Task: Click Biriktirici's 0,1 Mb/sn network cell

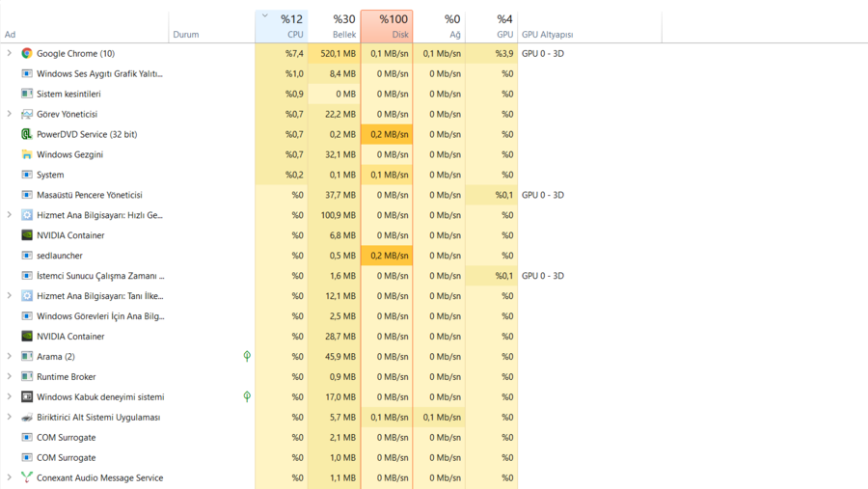Action: (x=439, y=417)
